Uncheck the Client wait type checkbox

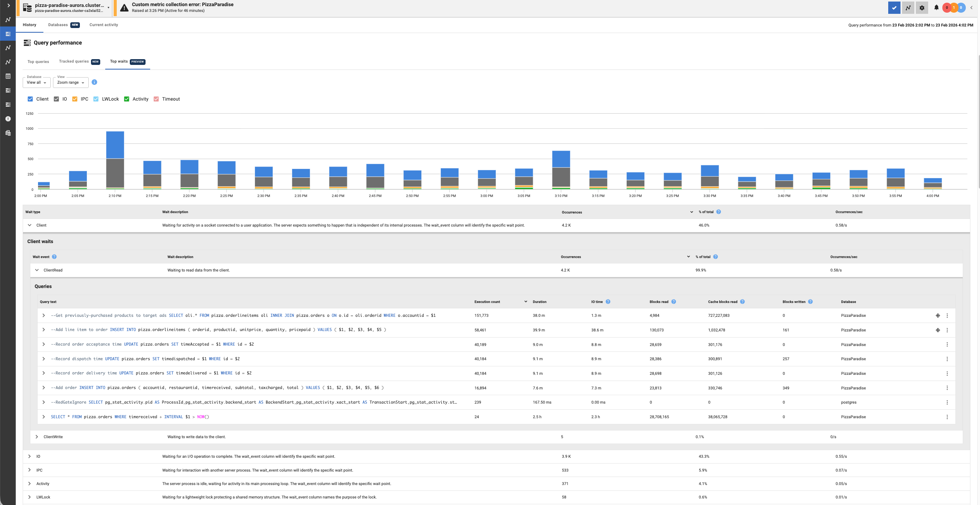(x=30, y=99)
